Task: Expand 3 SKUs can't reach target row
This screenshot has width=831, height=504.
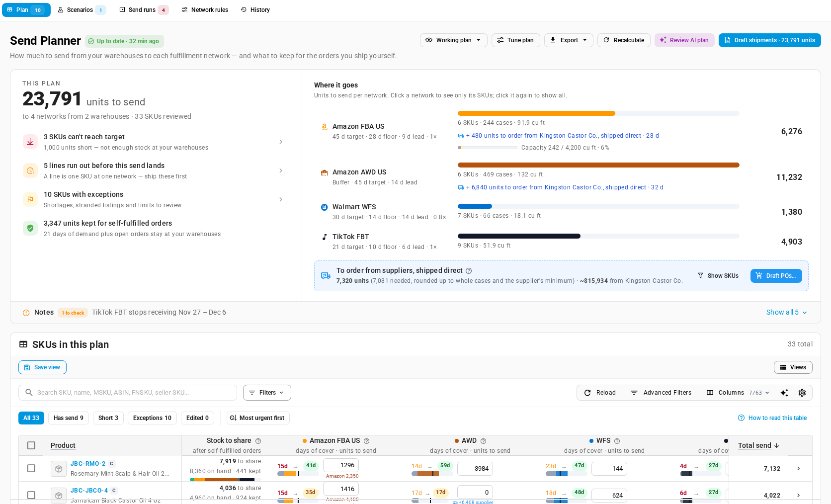Action: 153,142
